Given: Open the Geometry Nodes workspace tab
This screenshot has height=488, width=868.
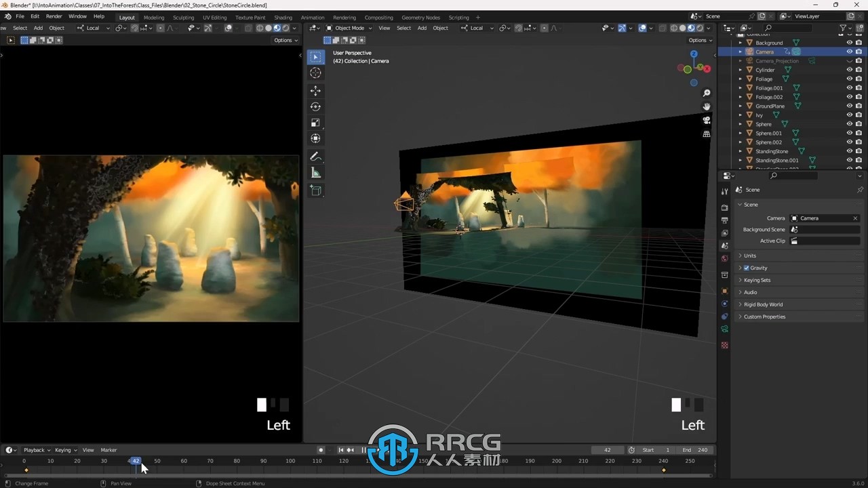Looking at the screenshot, I should (x=420, y=18).
